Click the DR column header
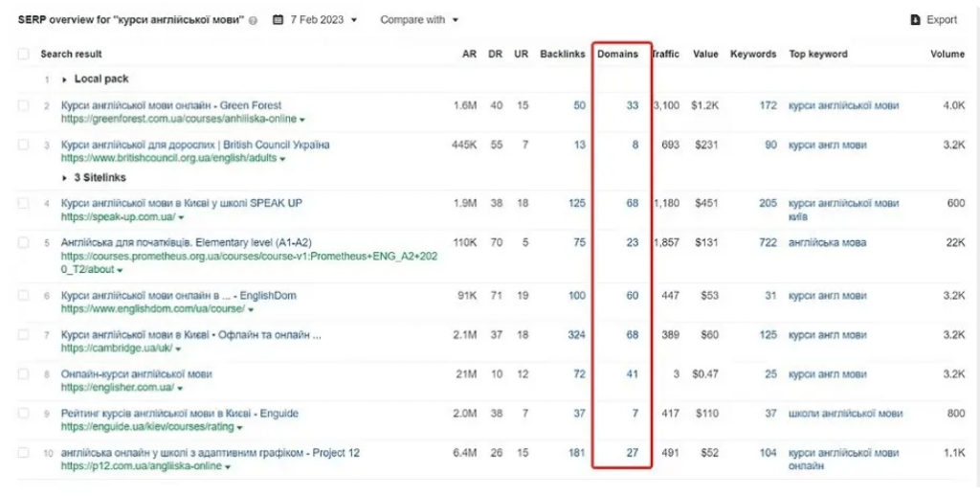This screenshot has height=496, width=980. pos(496,54)
